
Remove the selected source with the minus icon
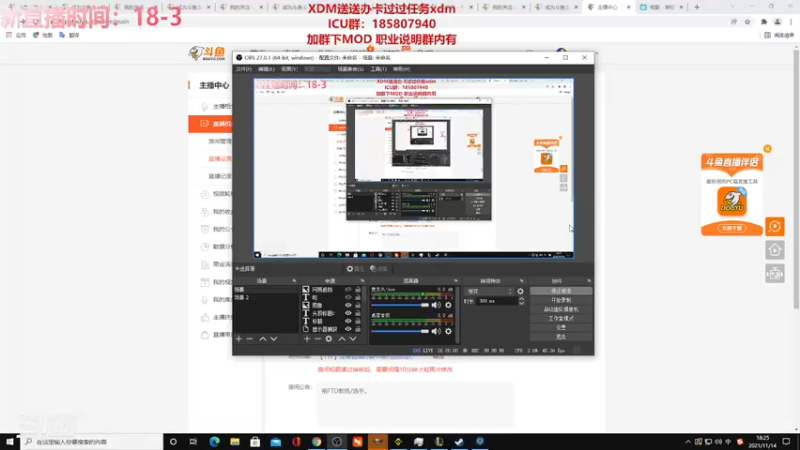317,339
